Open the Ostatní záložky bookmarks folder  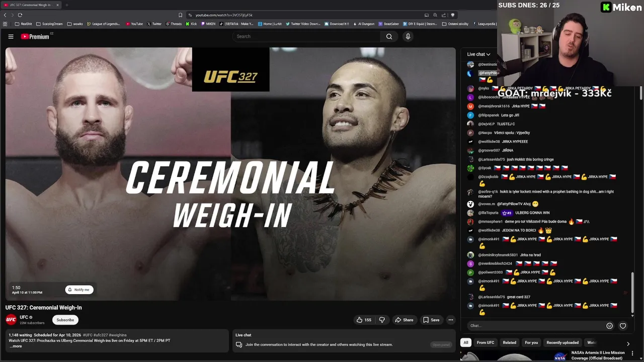(x=455, y=24)
